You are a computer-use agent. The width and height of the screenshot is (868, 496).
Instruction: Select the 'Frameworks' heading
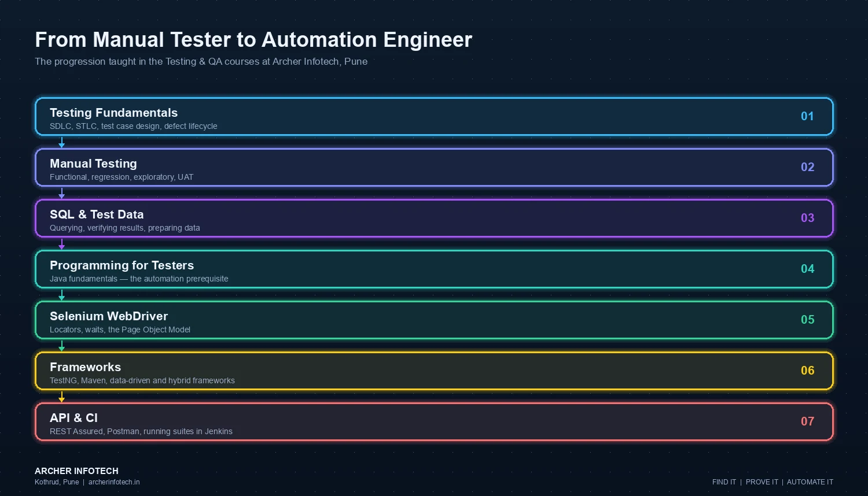[x=85, y=367]
